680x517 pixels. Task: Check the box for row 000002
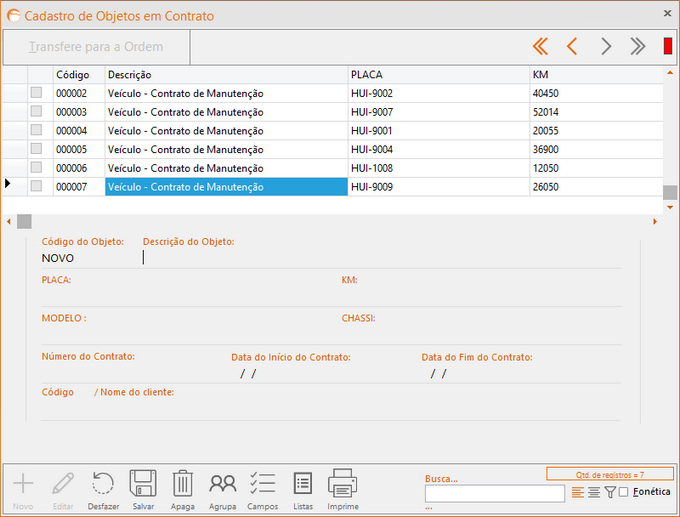click(36, 92)
